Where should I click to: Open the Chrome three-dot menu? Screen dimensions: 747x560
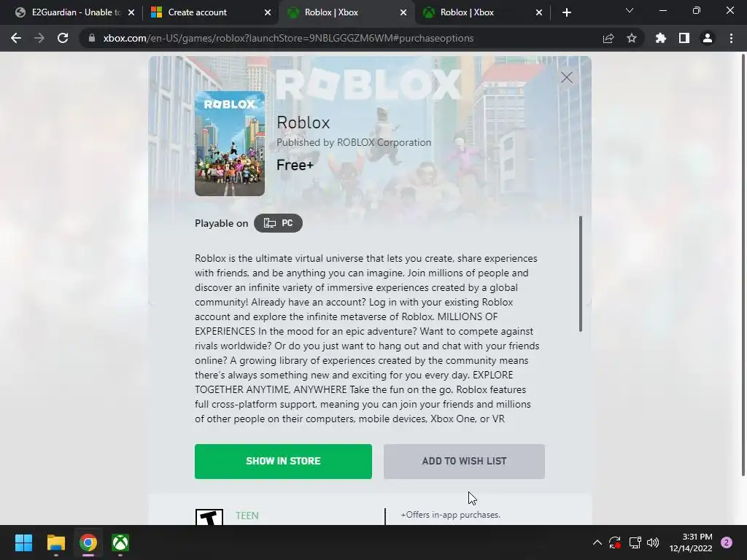click(x=731, y=38)
